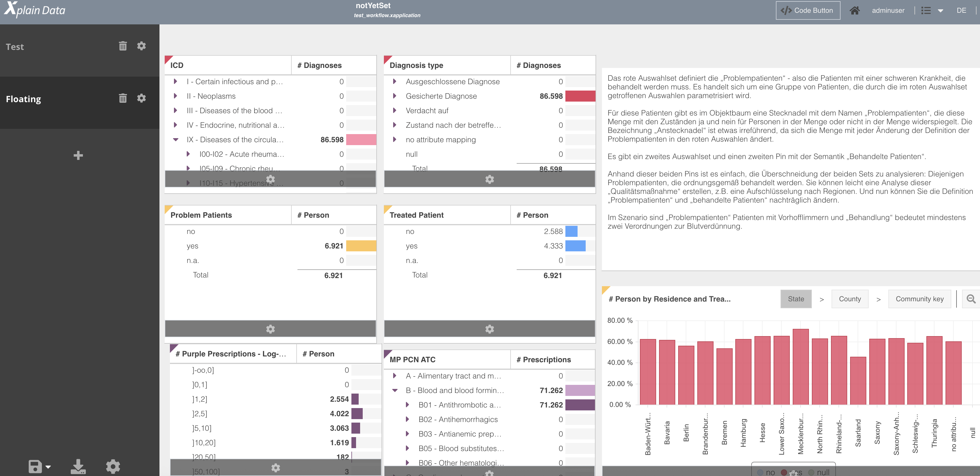Expand B02 - Antihemorrhagics node

click(x=407, y=419)
